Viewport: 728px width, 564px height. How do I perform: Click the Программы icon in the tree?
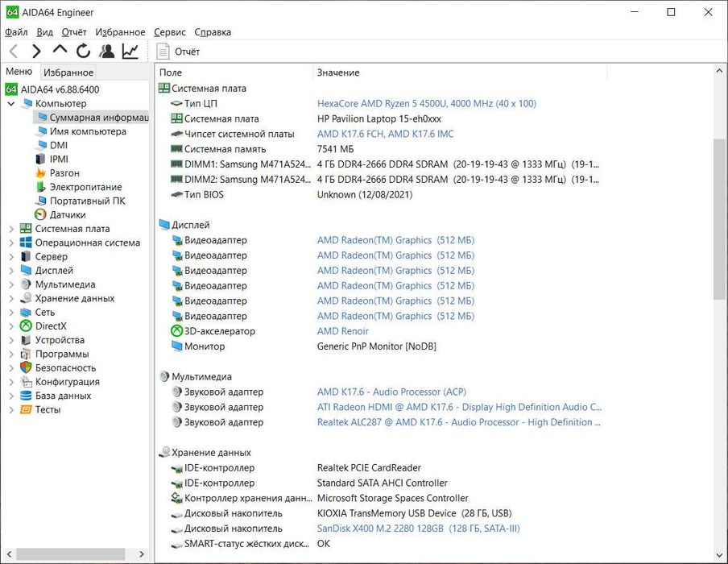click(x=26, y=354)
